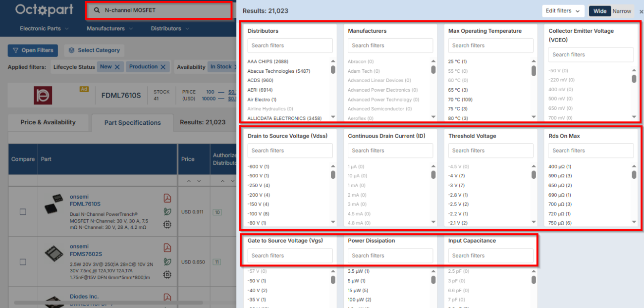This screenshot has height=308, width=644.
Task: Tick the Compare checkbox for FDMS7602S
Action: point(23,261)
